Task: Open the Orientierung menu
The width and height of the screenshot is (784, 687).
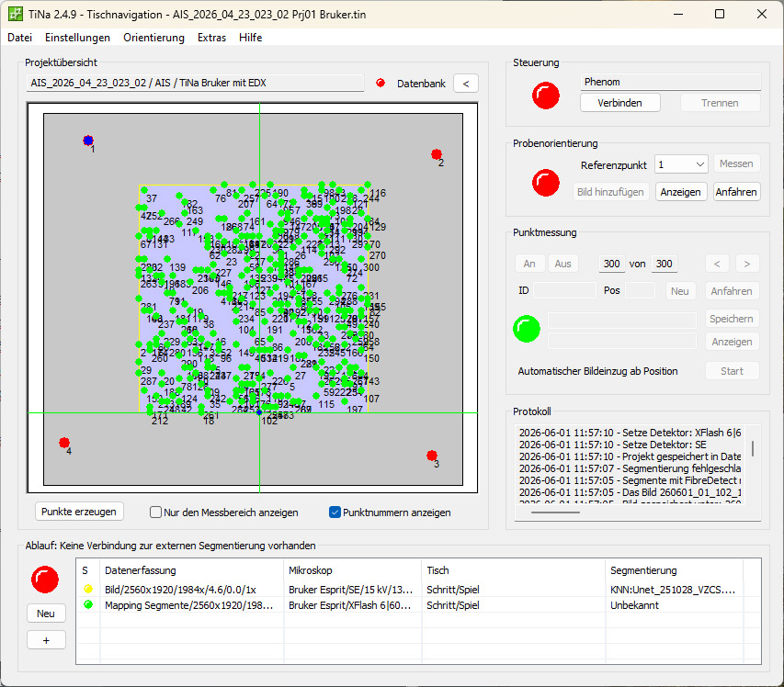Action: click(x=153, y=38)
